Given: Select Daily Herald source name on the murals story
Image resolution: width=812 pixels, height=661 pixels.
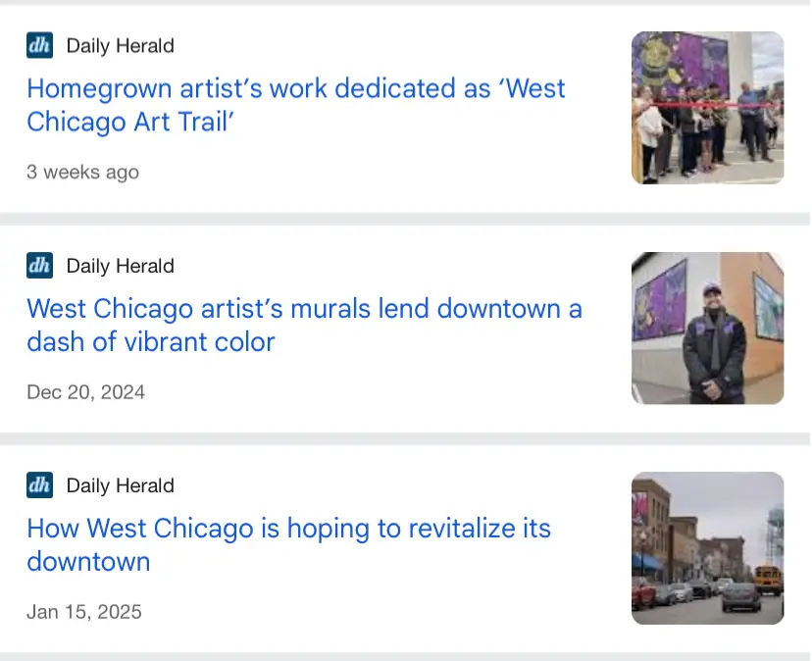Looking at the screenshot, I should pyautogui.click(x=121, y=266).
